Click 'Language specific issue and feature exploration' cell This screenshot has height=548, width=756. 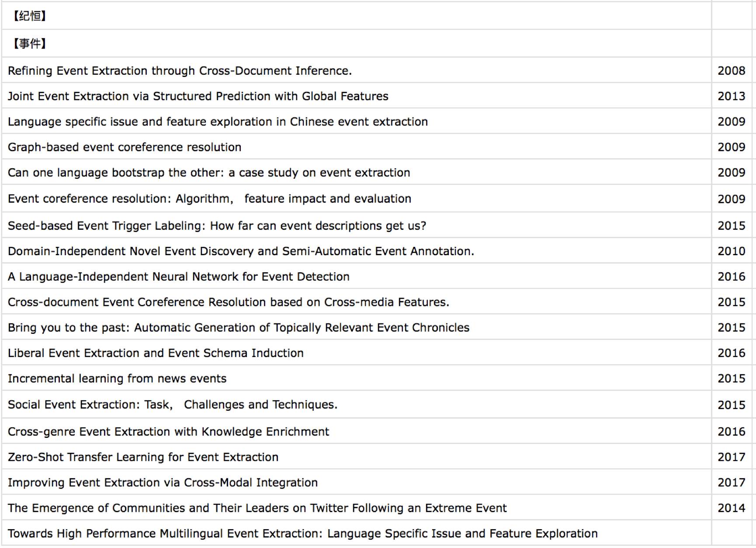[x=357, y=121]
